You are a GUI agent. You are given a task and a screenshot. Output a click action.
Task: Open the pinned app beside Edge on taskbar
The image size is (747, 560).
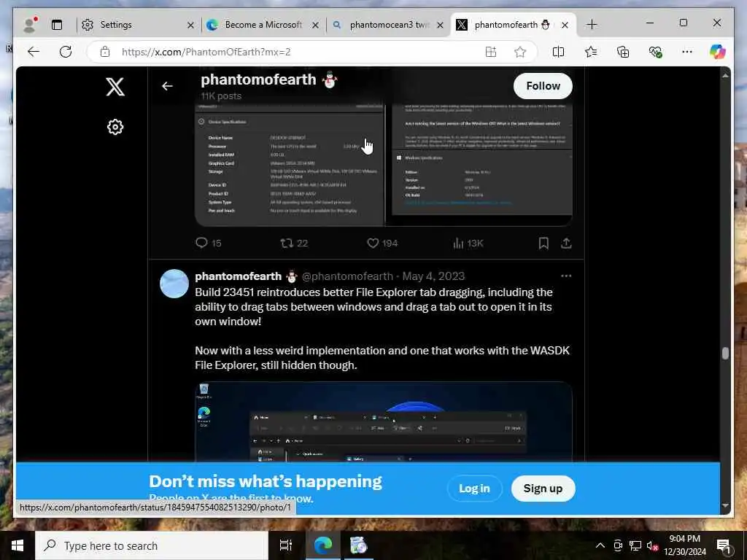point(358,545)
